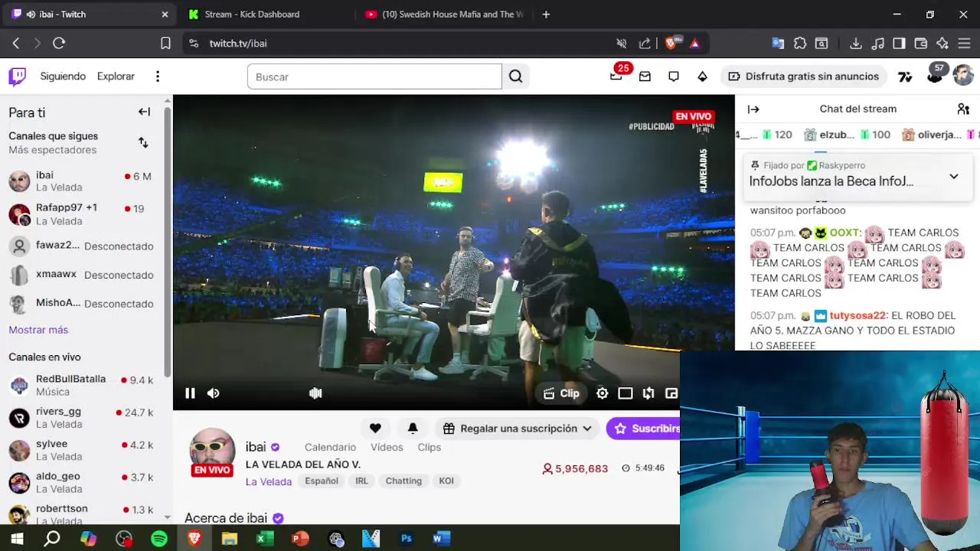Open player settings gear
The height and width of the screenshot is (551, 980).
603,393
